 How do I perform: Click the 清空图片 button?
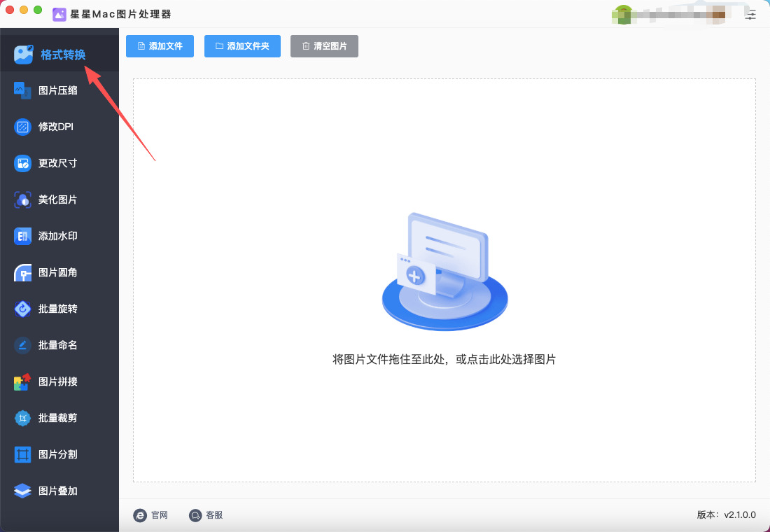pyautogui.click(x=324, y=46)
